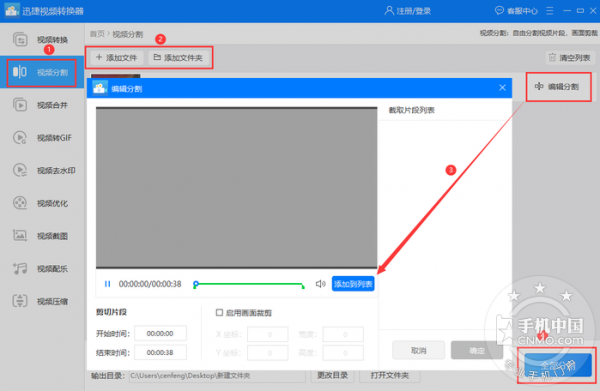This screenshot has height=391, width=600.
Task: Click the 宽度 input field
Action: pyautogui.click(x=343, y=334)
